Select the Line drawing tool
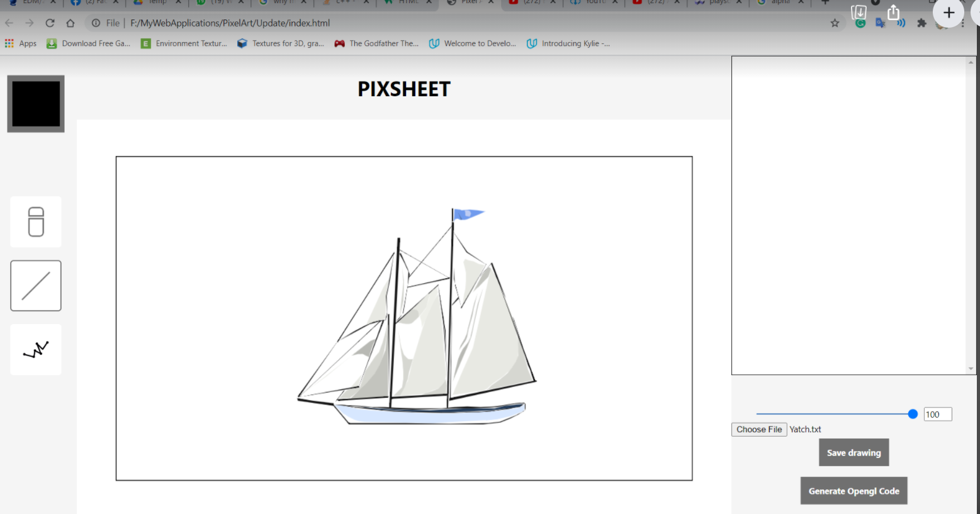Screen dimensions: 980x514 pyautogui.click(x=35, y=285)
